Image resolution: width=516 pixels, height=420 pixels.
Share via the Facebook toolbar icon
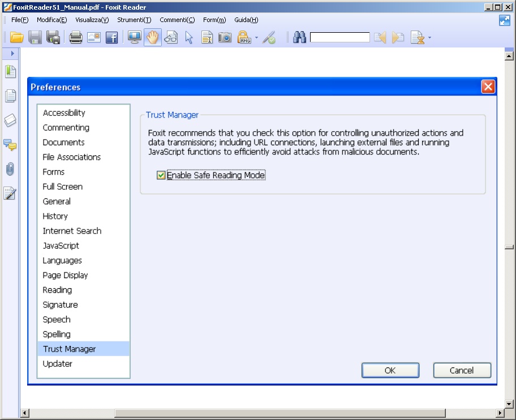(x=111, y=37)
